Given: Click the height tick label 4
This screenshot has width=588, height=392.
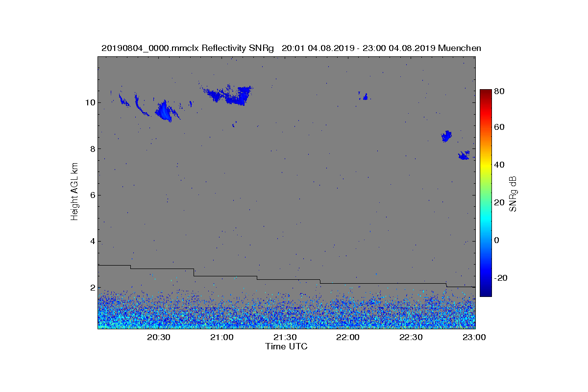Looking at the screenshot, I should point(92,242).
